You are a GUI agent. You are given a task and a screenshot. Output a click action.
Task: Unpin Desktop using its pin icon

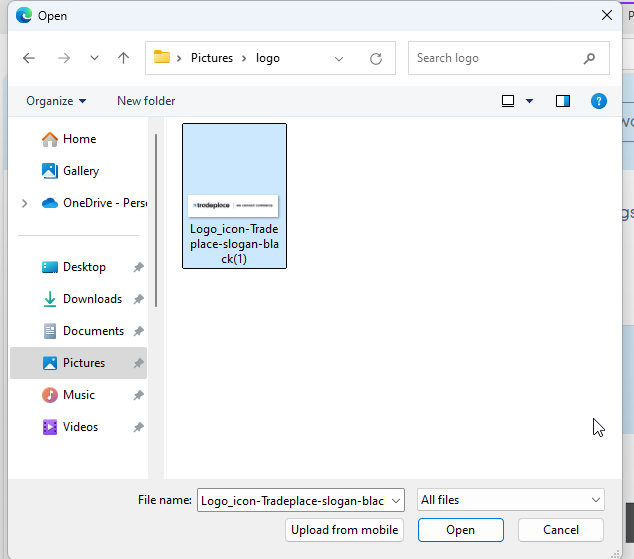coord(139,267)
